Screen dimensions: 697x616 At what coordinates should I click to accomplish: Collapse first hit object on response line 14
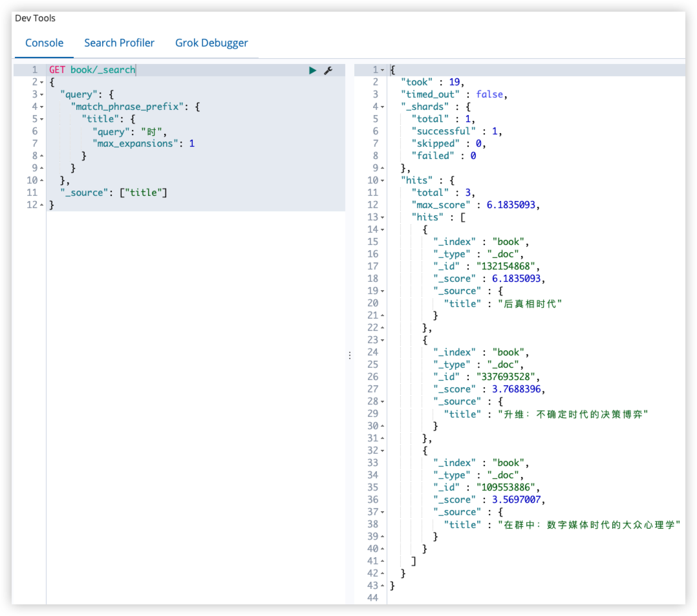[382, 229]
